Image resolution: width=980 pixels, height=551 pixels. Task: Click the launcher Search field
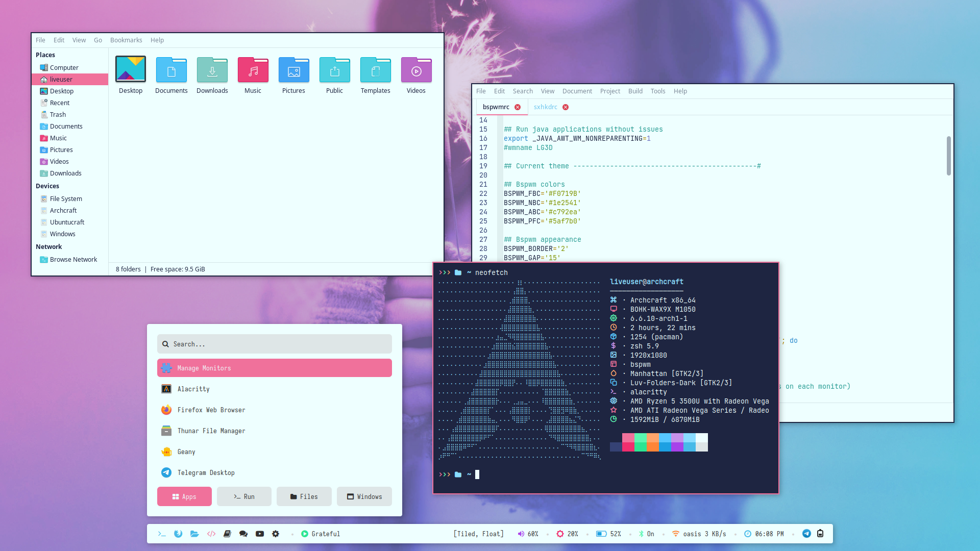[275, 344]
